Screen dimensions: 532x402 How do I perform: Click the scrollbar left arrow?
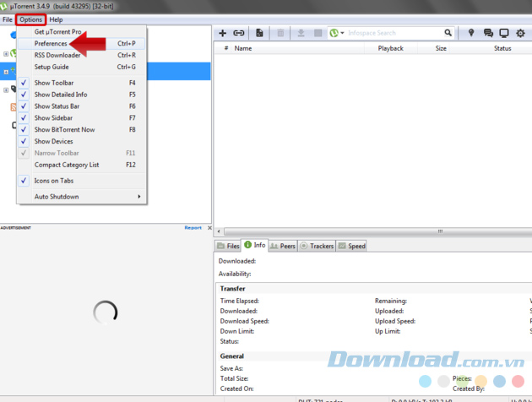(219, 231)
